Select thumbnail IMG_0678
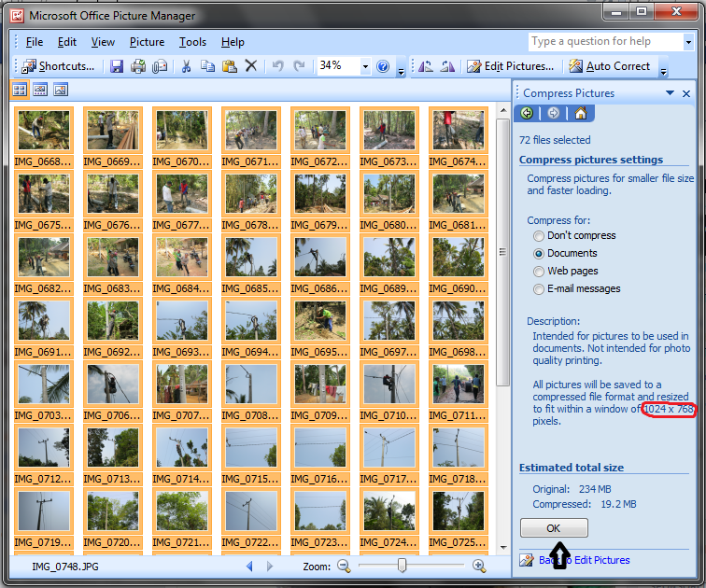The image size is (706, 588). 251,200
